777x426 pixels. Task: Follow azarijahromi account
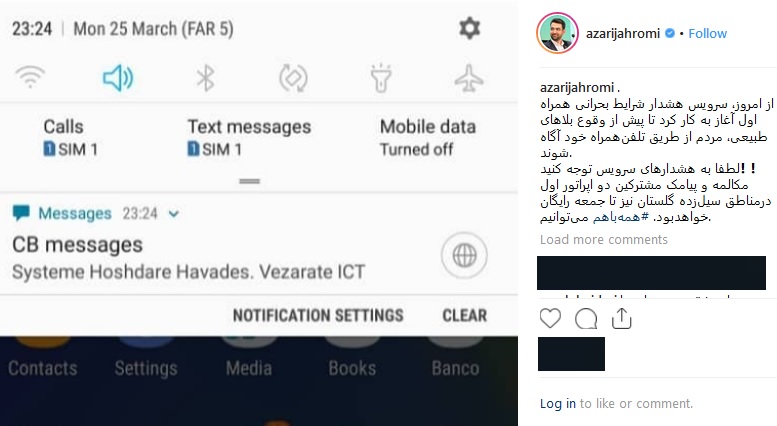pyautogui.click(x=707, y=34)
